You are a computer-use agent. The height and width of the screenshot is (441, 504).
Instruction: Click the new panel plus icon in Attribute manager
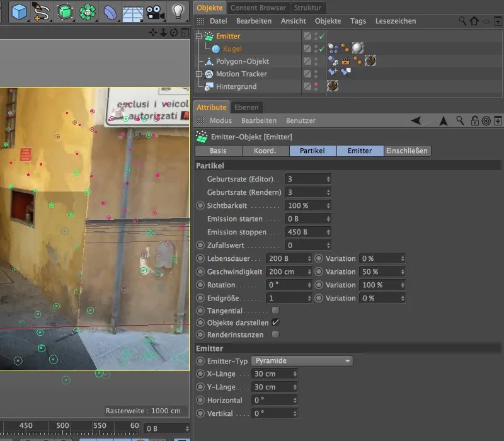(498, 121)
